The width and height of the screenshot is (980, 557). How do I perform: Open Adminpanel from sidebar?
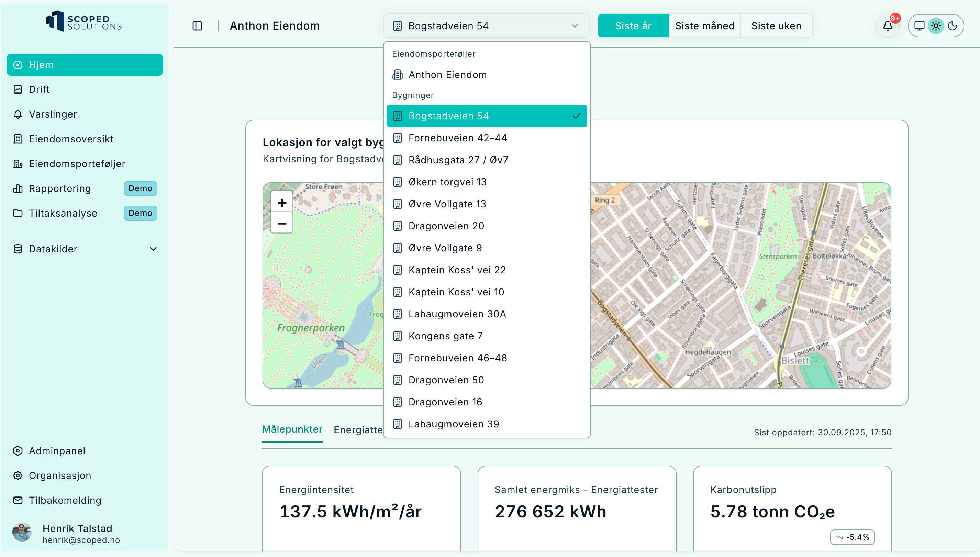(57, 451)
